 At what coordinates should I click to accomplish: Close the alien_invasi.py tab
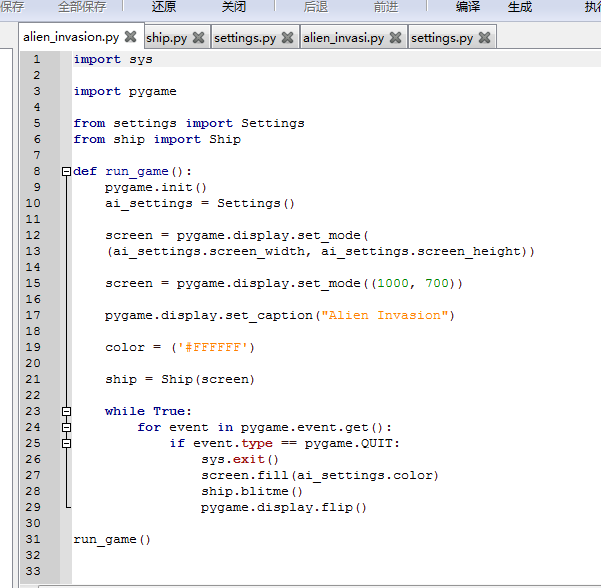(396, 38)
